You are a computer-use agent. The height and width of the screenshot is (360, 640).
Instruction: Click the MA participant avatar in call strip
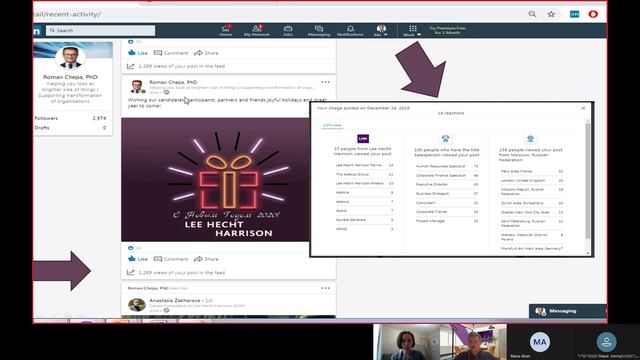click(x=540, y=342)
